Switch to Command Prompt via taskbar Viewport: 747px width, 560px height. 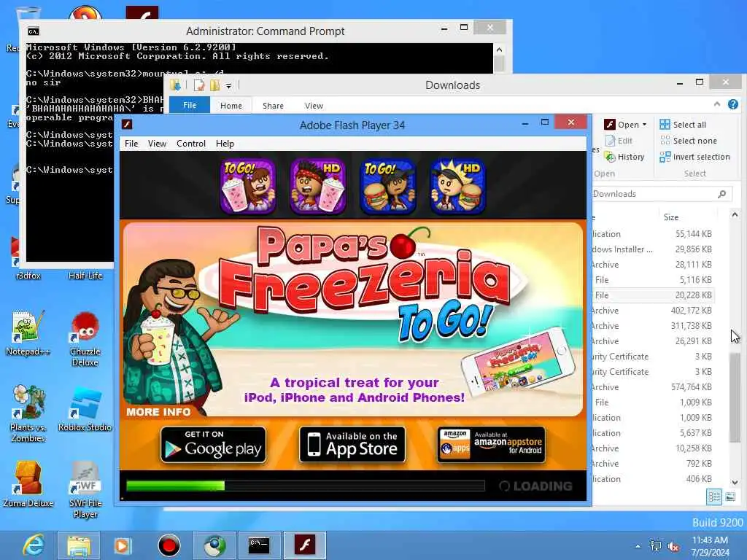[259, 545]
